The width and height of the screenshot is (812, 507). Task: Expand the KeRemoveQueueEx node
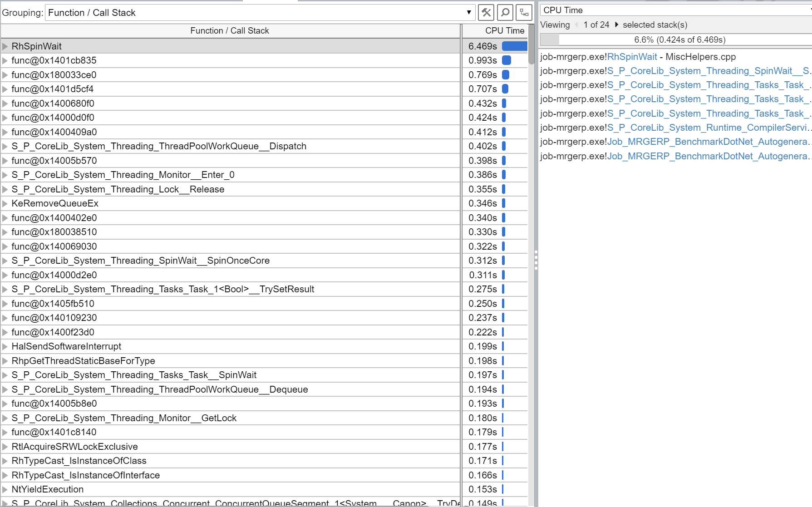pyautogui.click(x=5, y=203)
